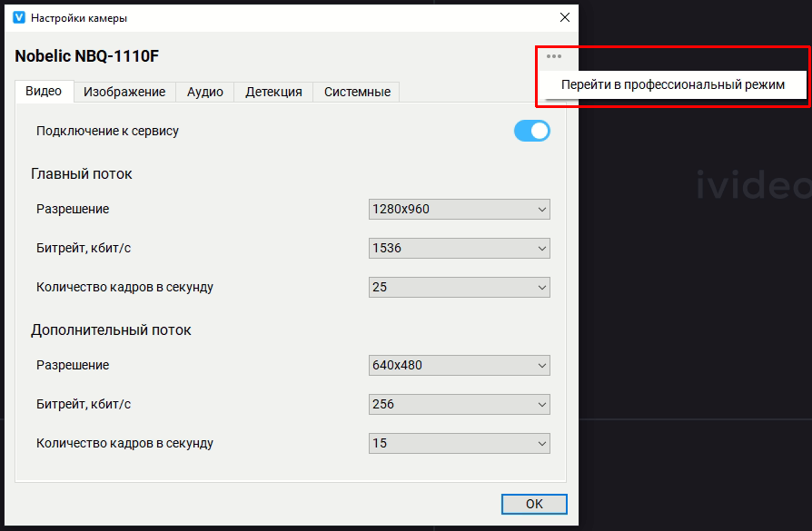Expand main stream bitrate dropdown 1536
Screen dimensions: 812x531
tap(460, 248)
